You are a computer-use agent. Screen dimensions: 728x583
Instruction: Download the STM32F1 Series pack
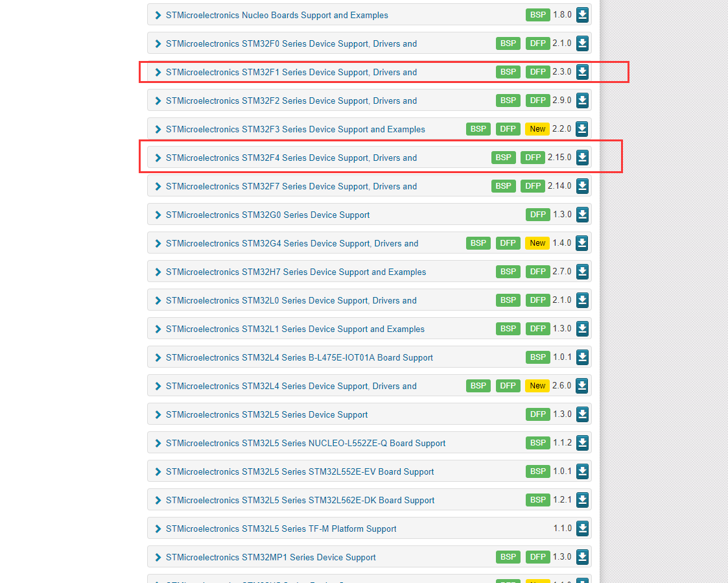[x=582, y=72]
